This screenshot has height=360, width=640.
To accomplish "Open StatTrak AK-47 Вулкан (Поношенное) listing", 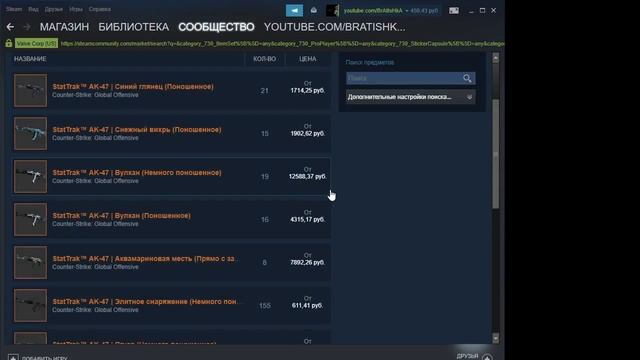I will point(121,216).
